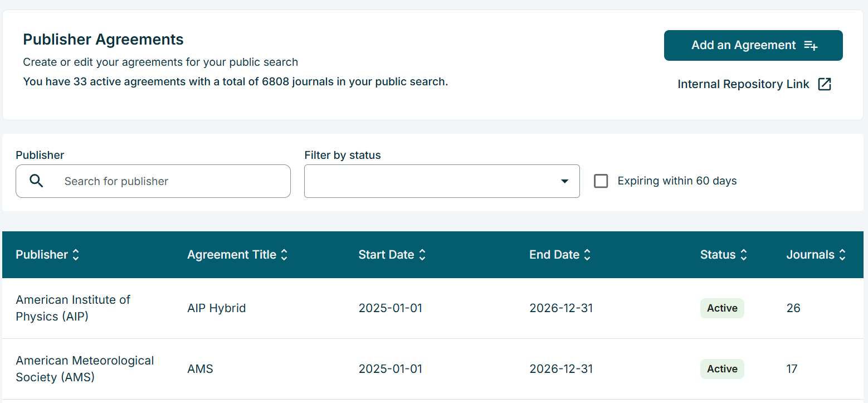The image size is (868, 403).
Task: Select American Institute of Physics (AIP) publisher
Action: pos(73,308)
